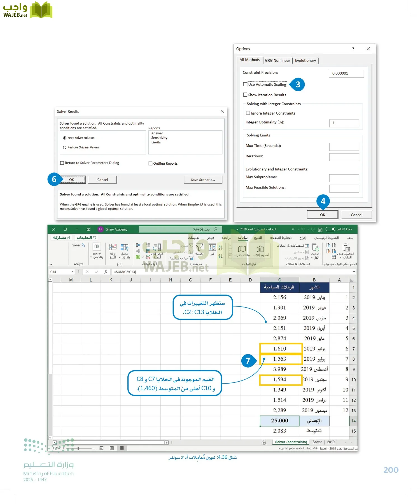This screenshot has width=420, height=504.
Task: Click the Filter funnel icon
Action: [x=199, y=248]
